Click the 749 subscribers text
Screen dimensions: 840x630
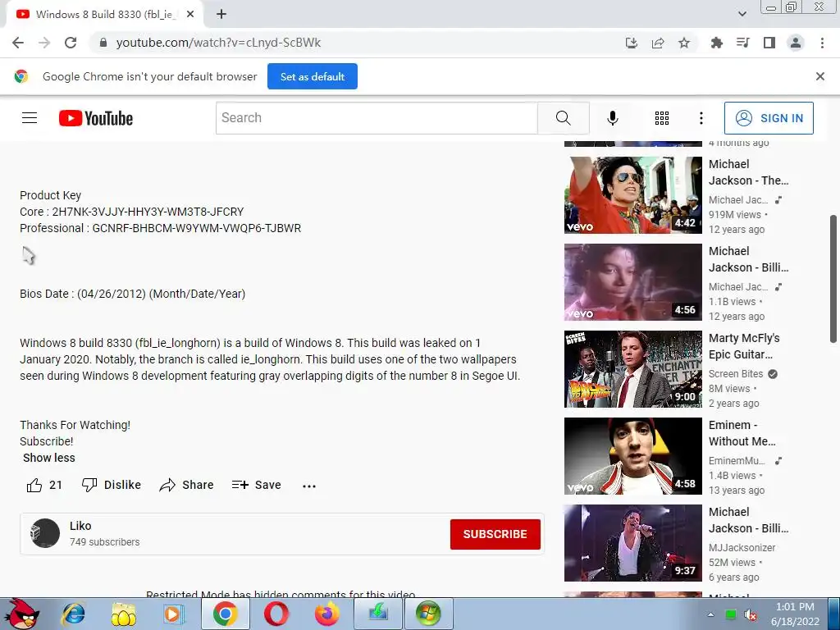coord(104,542)
